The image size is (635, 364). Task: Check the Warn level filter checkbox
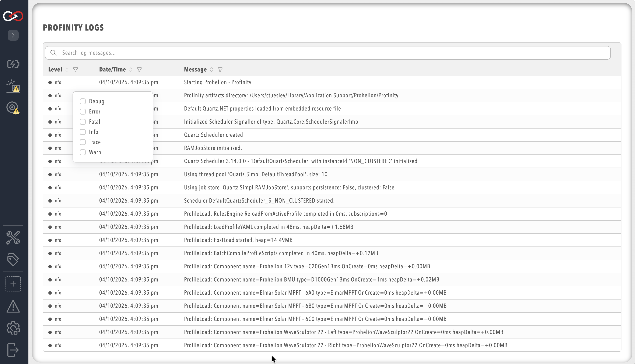click(x=83, y=152)
